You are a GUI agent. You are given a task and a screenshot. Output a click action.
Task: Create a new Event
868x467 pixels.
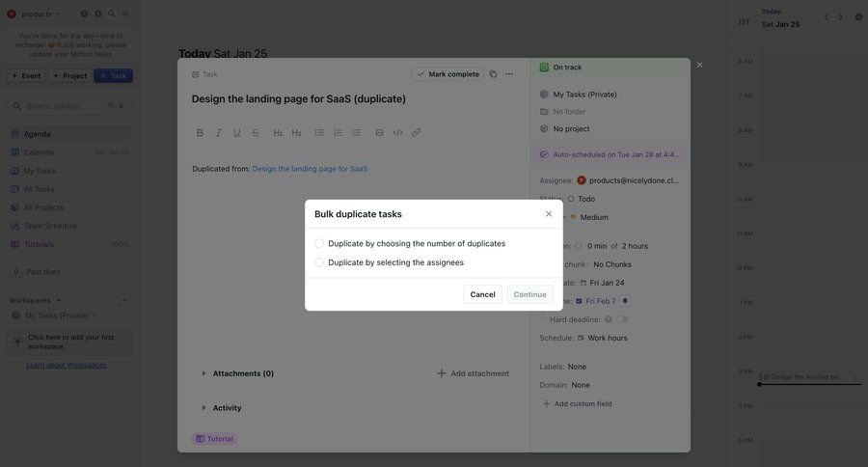[27, 76]
